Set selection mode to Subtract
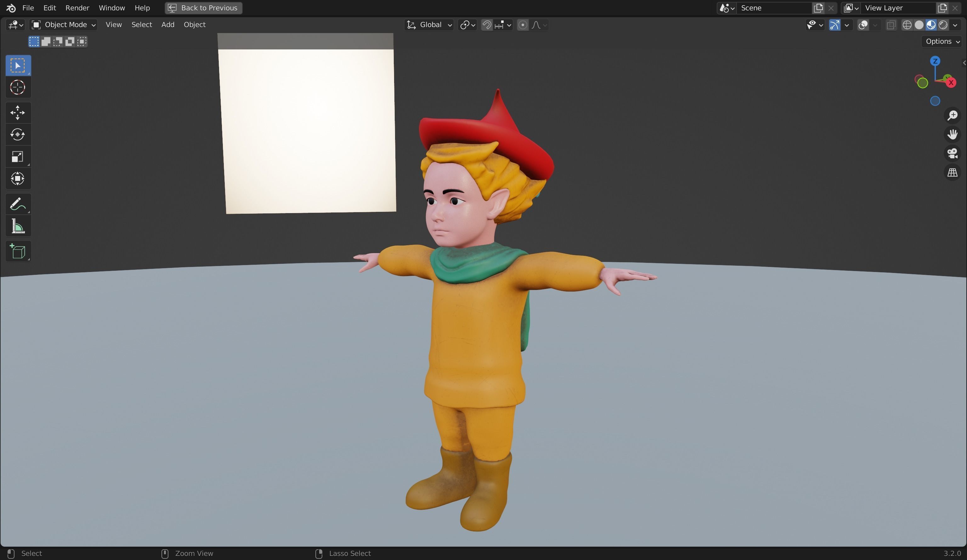 point(58,42)
